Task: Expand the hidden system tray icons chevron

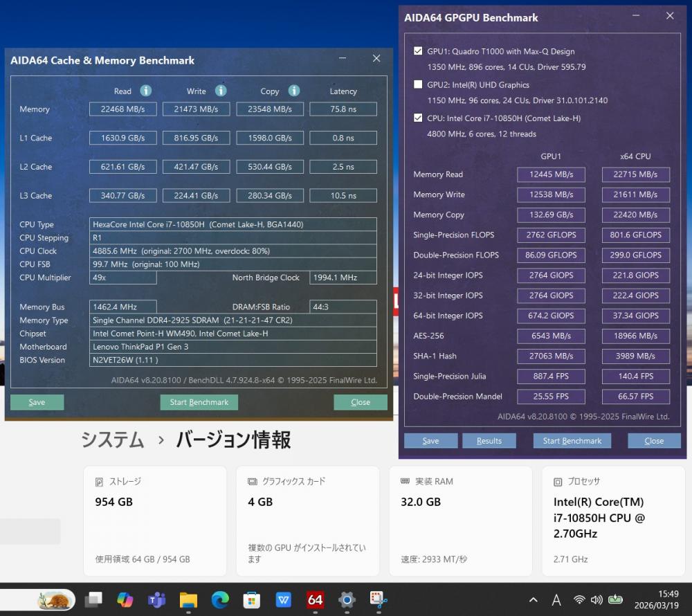Action: 533,599
